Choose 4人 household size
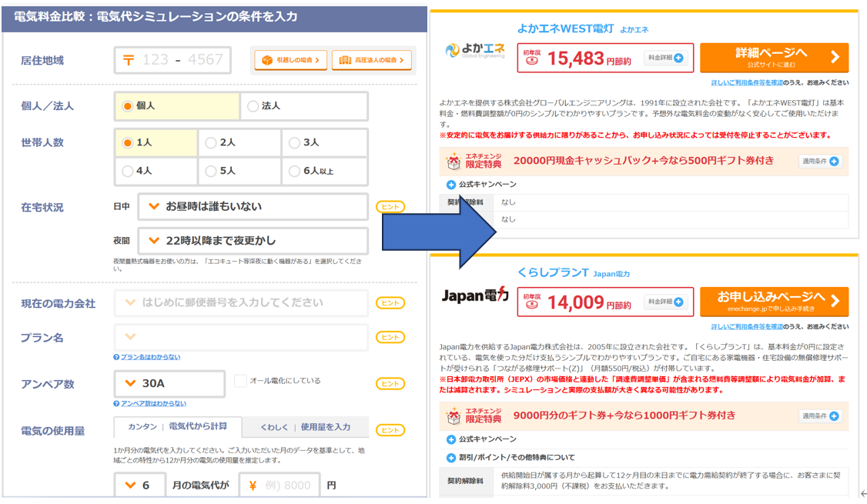Image resolution: width=867 pixels, height=504 pixels. pyautogui.click(x=128, y=171)
